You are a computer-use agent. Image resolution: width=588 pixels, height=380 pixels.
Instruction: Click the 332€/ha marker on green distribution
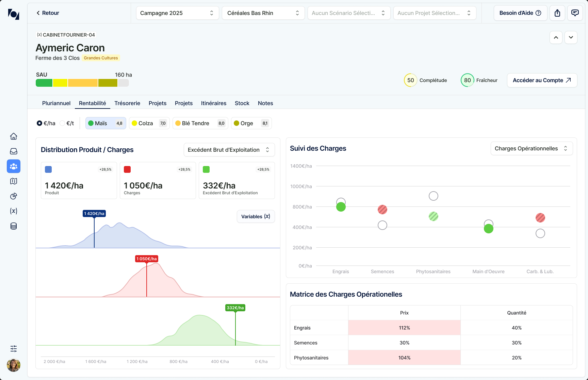click(x=235, y=308)
